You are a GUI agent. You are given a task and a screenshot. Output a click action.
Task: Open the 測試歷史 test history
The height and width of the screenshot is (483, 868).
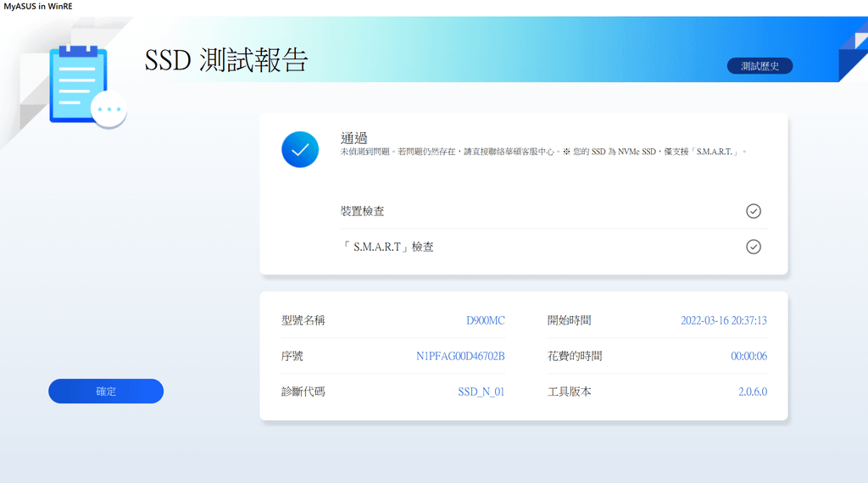pos(759,66)
